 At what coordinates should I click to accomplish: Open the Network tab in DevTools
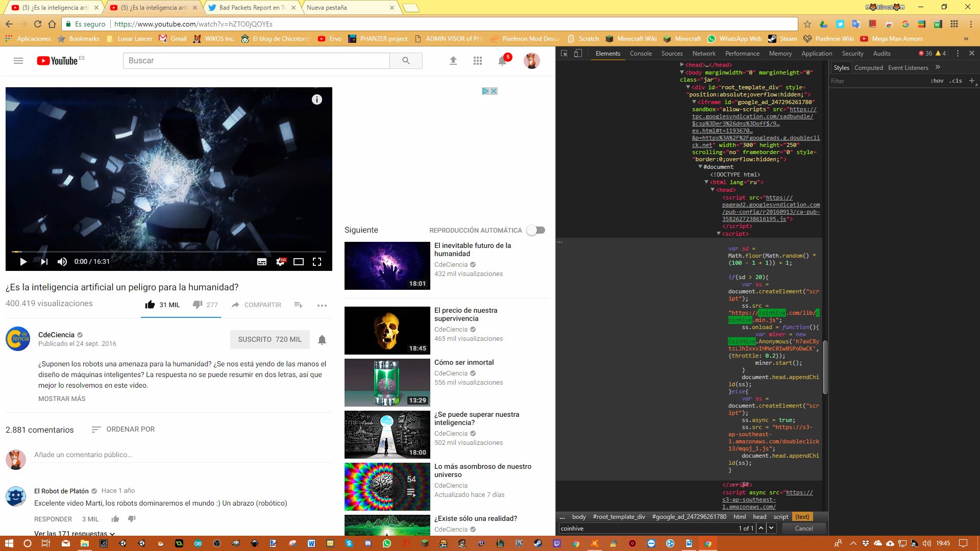coord(703,53)
